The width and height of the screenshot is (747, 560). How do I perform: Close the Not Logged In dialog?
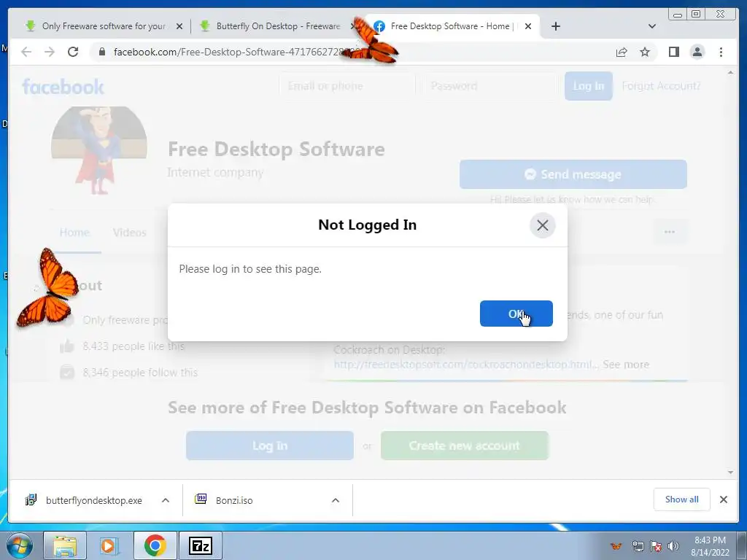542,225
